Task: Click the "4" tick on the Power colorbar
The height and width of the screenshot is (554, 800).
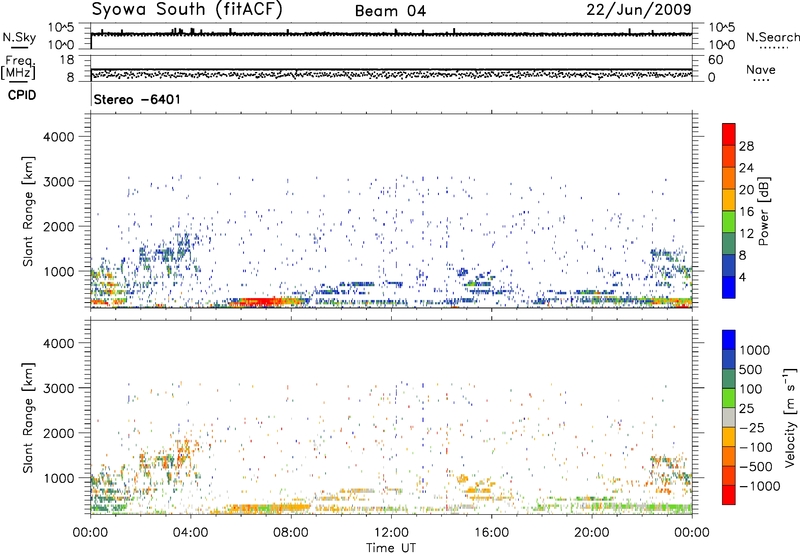Action: tap(742, 277)
